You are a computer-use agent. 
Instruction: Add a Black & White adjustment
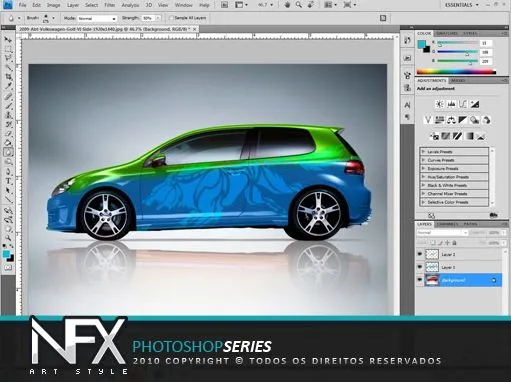[463, 120]
